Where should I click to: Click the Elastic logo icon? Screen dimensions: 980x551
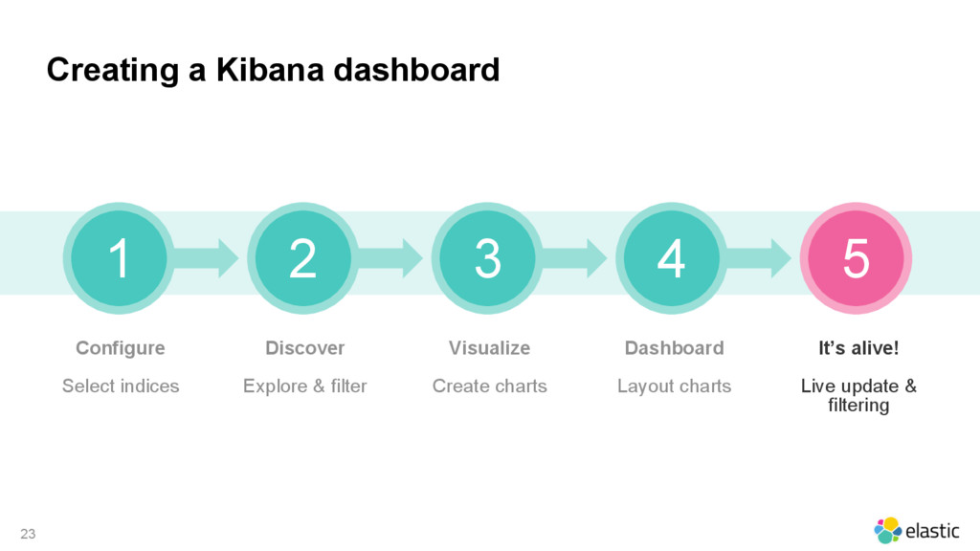tap(887, 530)
